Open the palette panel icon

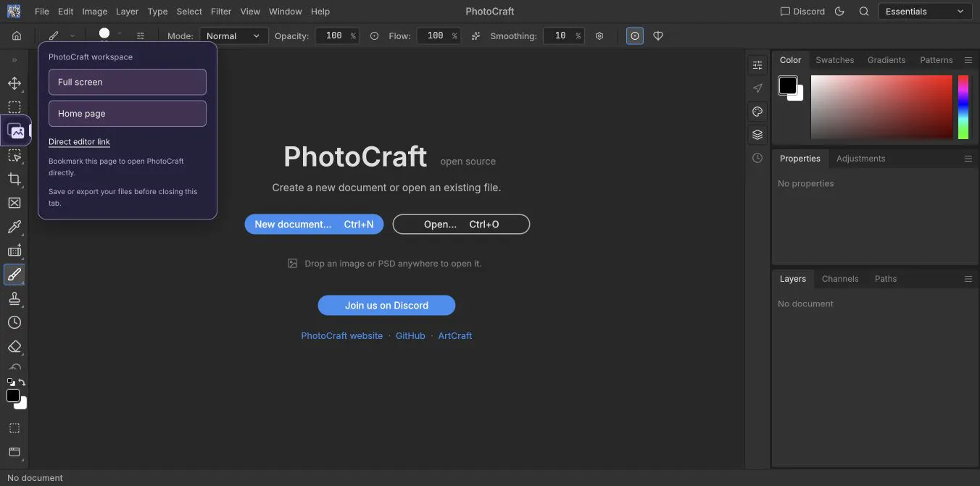(757, 112)
